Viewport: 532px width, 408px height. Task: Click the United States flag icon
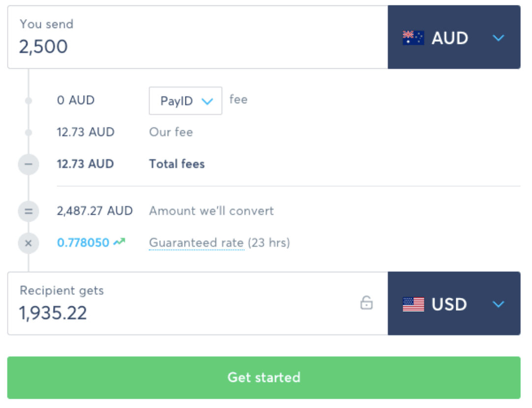click(x=413, y=304)
